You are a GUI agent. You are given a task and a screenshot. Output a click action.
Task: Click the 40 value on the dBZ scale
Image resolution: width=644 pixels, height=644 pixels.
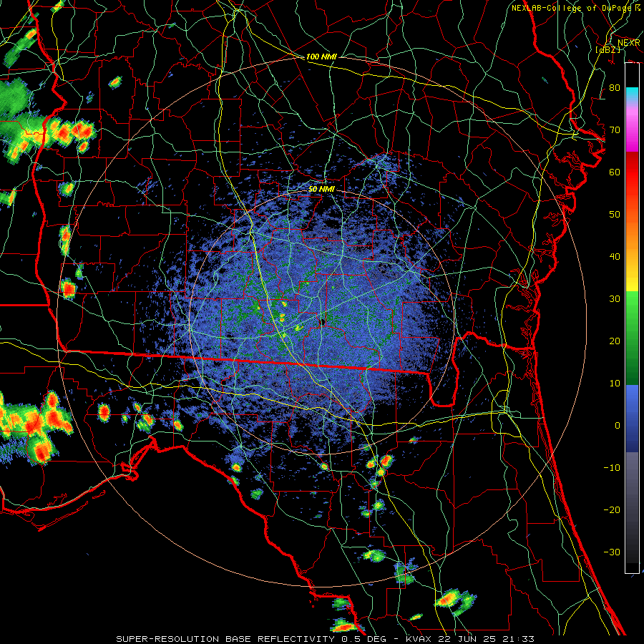click(615, 257)
